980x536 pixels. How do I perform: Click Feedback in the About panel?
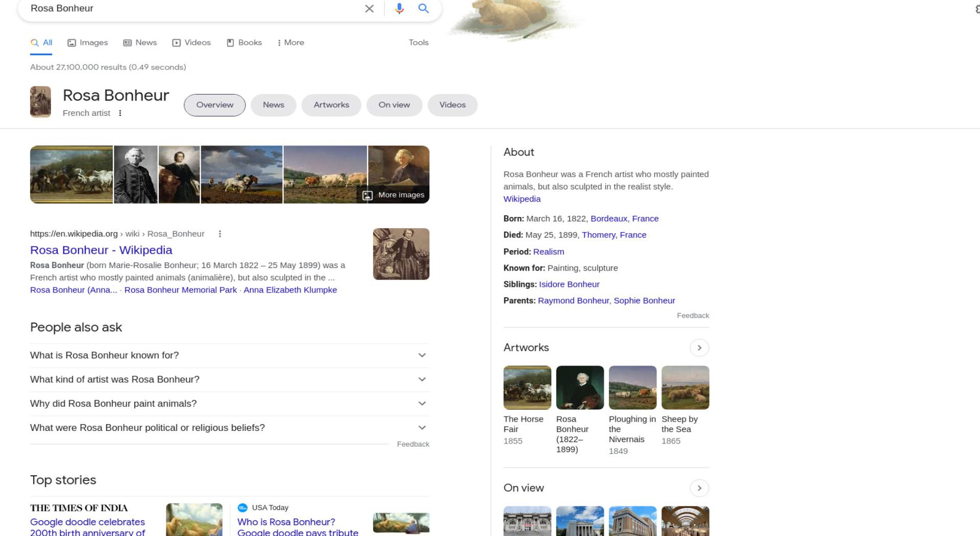693,316
